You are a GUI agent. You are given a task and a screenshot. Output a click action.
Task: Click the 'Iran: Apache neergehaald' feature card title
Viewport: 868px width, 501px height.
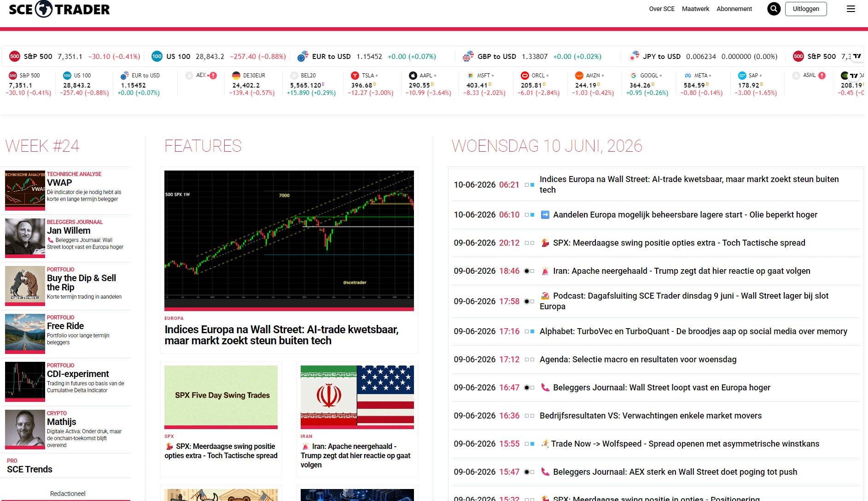pos(355,455)
